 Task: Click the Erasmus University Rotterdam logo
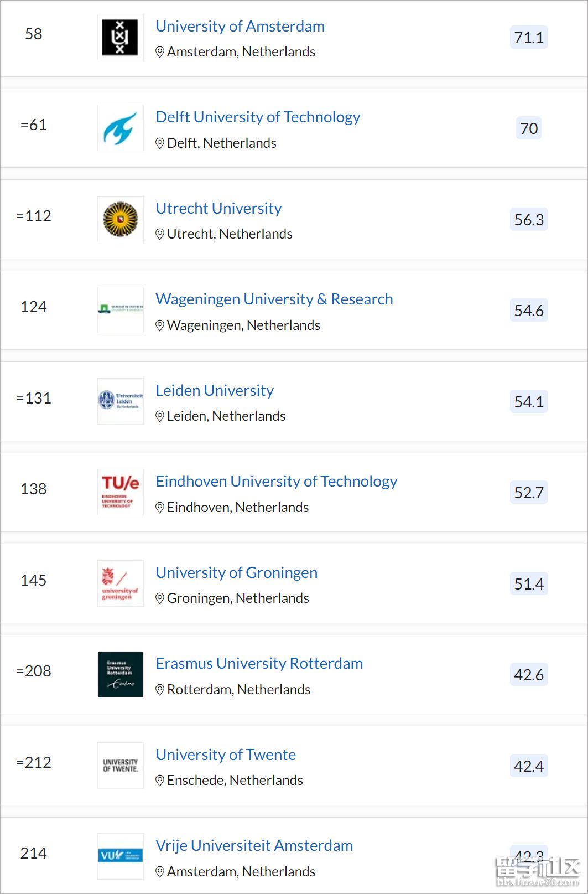coord(120,674)
